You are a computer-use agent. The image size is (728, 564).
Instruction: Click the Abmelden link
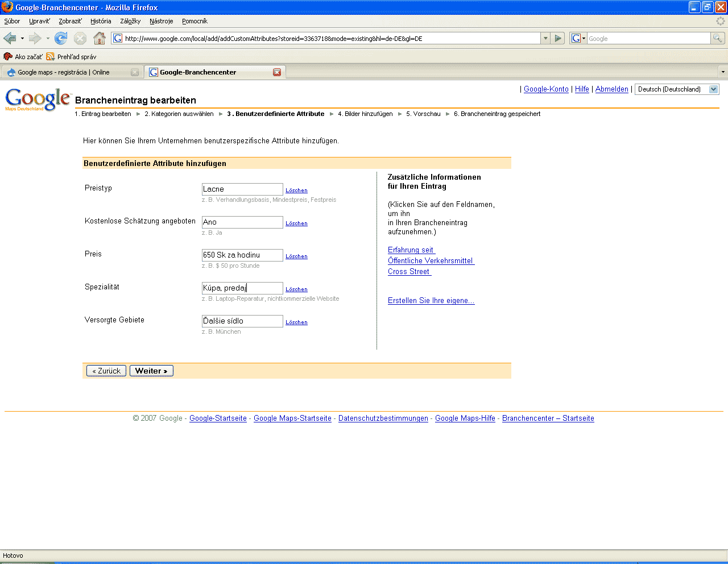[x=612, y=89]
